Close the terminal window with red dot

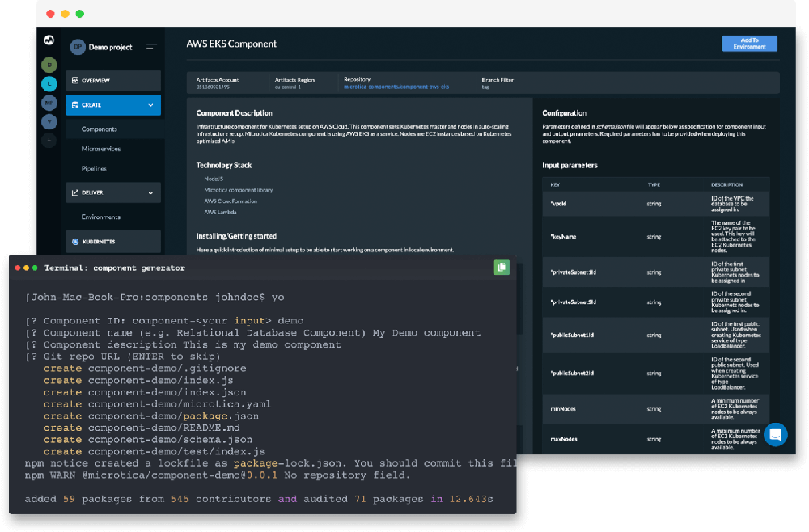[x=18, y=268]
